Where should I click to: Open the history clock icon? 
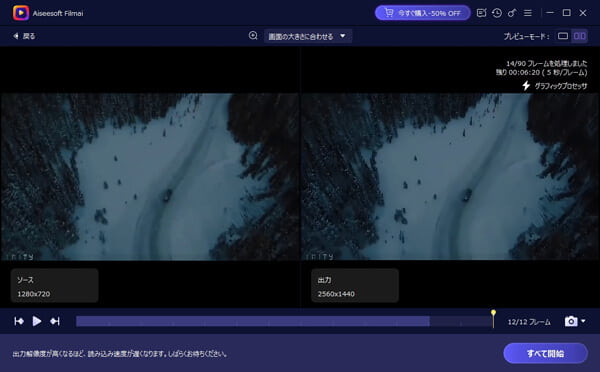pos(497,13)
